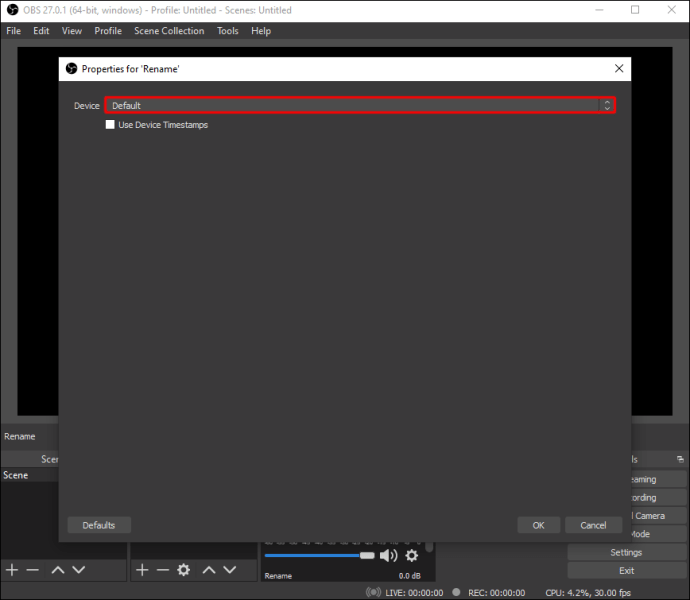Minimize the OBS main window
690x600 pixels.
(x=599, y=10)
